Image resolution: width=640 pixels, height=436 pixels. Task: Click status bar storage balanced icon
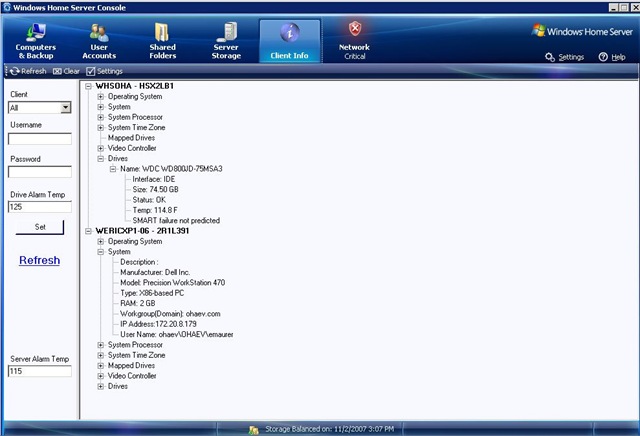(253, 429)
